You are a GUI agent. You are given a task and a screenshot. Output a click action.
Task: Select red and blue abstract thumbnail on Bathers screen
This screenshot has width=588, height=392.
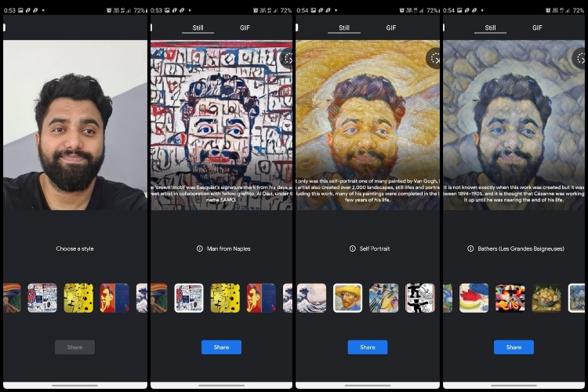tap(474, 298)
